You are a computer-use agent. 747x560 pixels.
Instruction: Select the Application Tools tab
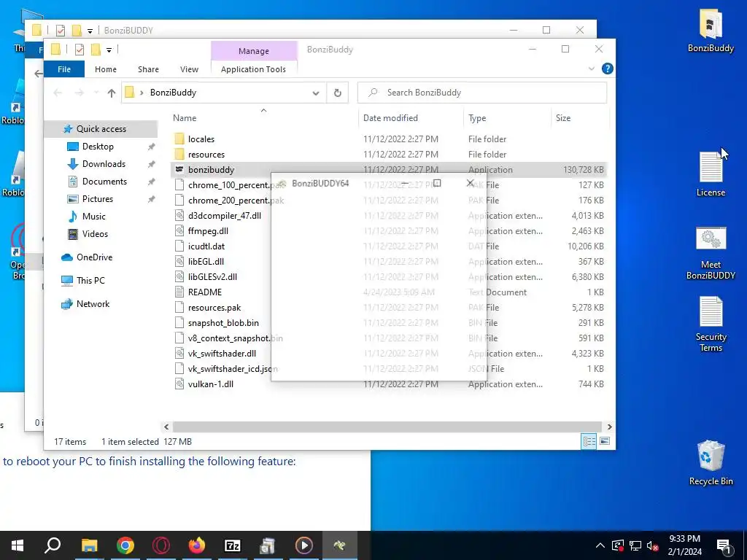(253, 69)
